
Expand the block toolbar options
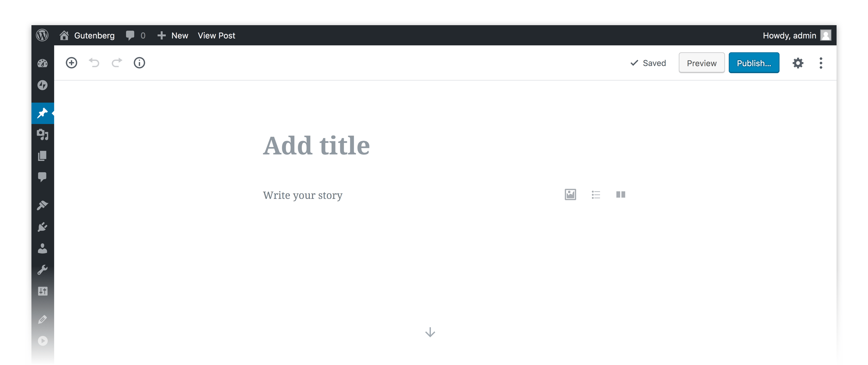point(821,63)
